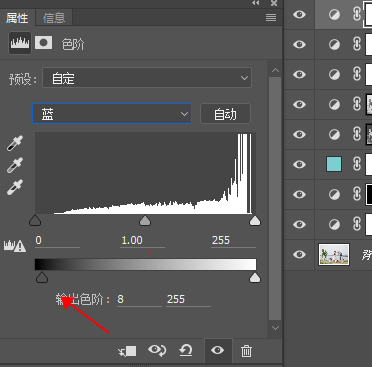Screen dimensions: 372x367
Task: Select the black point eyedropper
Action: (15, 143)
